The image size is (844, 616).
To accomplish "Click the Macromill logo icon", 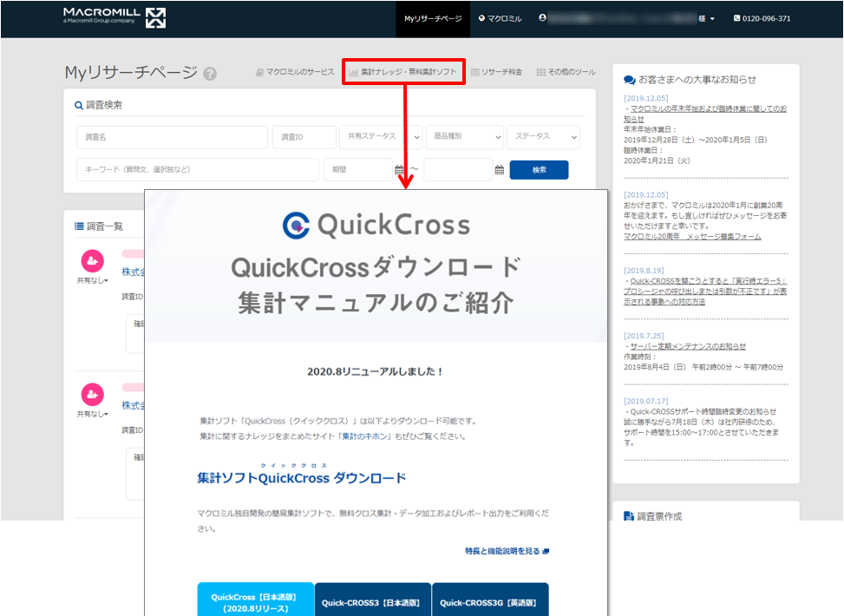I will [155, 17].
